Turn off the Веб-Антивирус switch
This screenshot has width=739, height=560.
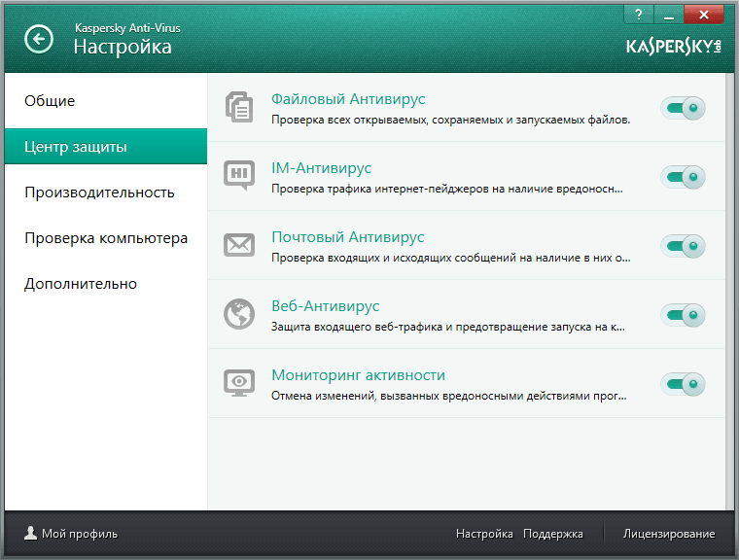(x=683, y=315)
